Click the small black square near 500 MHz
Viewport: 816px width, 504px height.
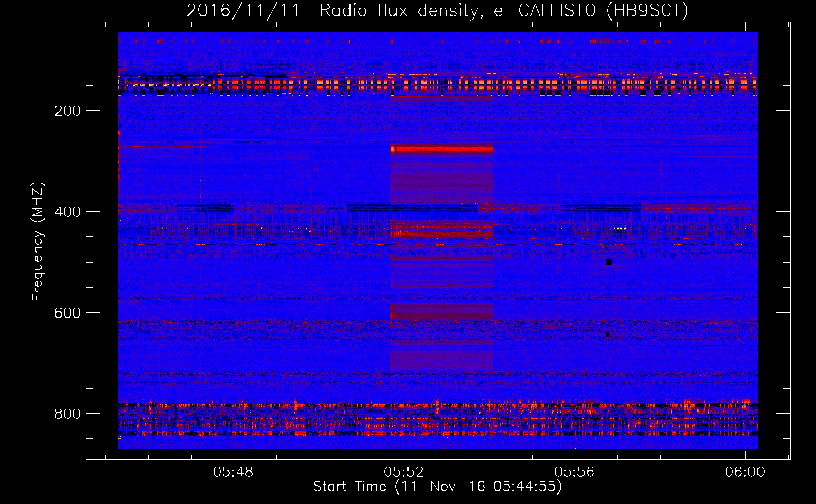coord(609,262)
